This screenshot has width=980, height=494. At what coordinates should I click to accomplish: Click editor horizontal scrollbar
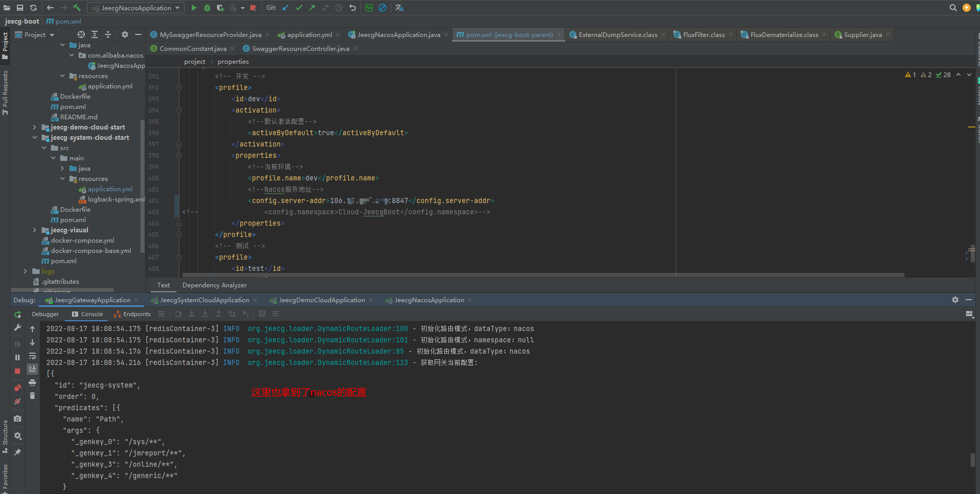coord(543,275)
